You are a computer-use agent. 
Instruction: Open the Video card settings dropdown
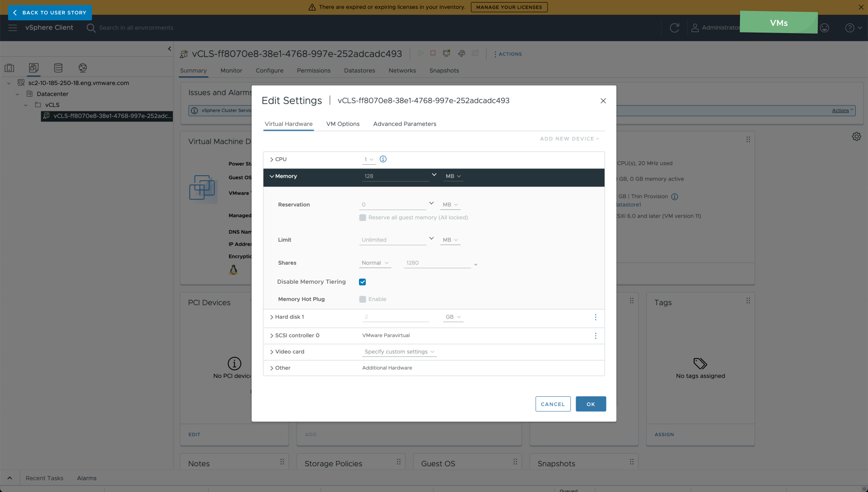pos(399,352)
